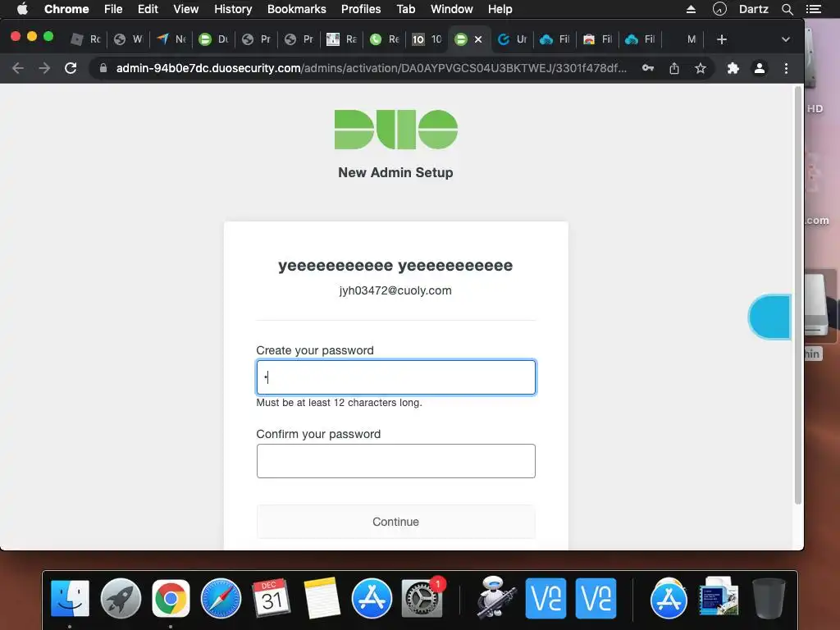This screenshot has height=630, width=840.
Task: Share this page via the share icon
Action: [x=674, y=68]
